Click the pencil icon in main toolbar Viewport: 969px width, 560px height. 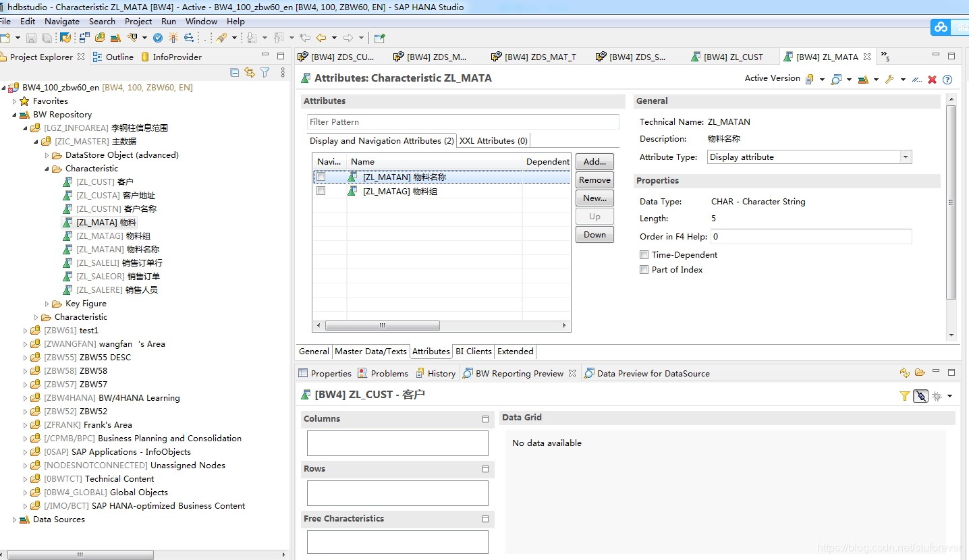click(221, 38)
